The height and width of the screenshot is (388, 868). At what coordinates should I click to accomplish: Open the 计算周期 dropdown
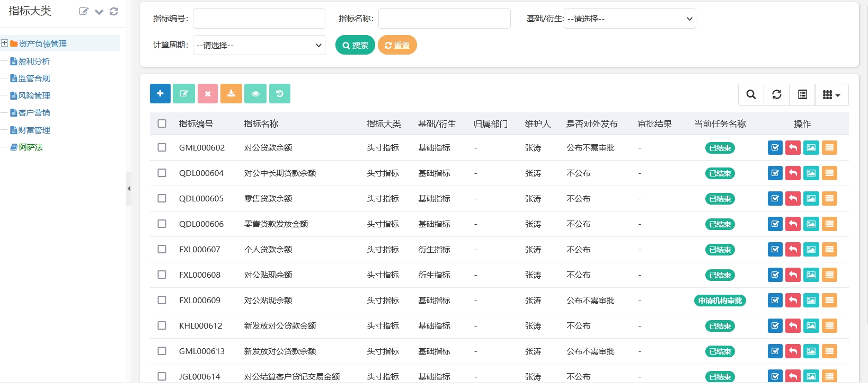(259, 45)
